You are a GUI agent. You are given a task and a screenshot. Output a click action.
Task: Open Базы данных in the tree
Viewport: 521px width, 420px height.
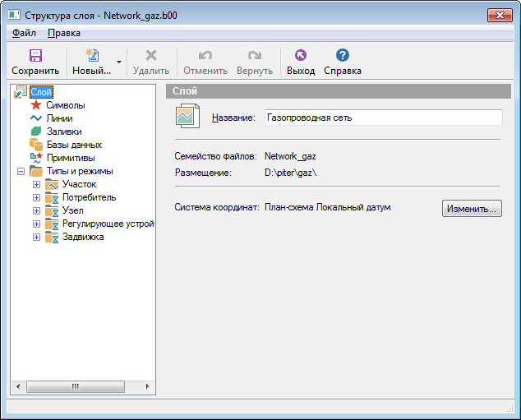(x=74, y=145)
